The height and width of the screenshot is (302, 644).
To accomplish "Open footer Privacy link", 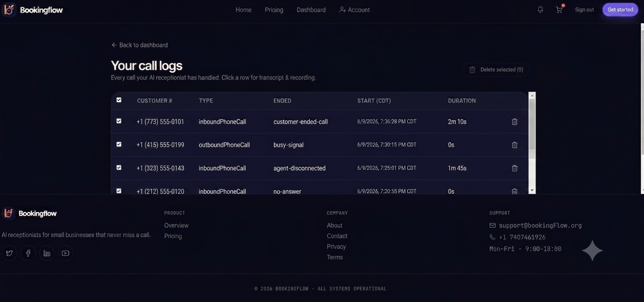I will (336, 247).
